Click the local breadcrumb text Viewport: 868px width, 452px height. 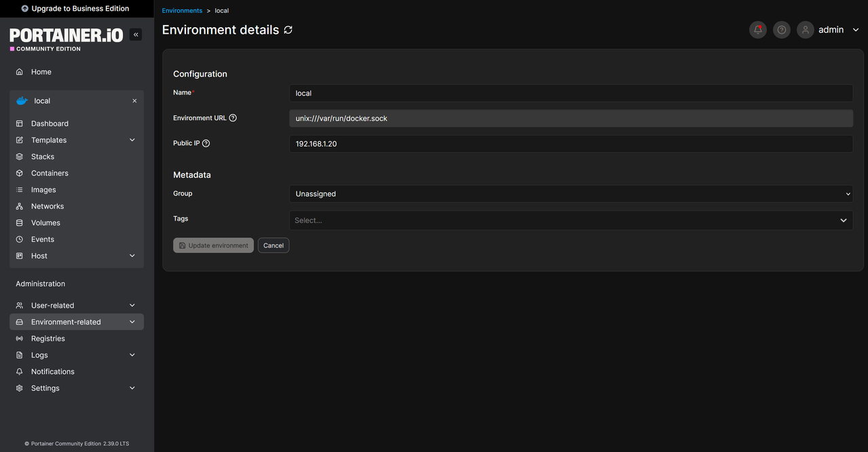[222, 11]
